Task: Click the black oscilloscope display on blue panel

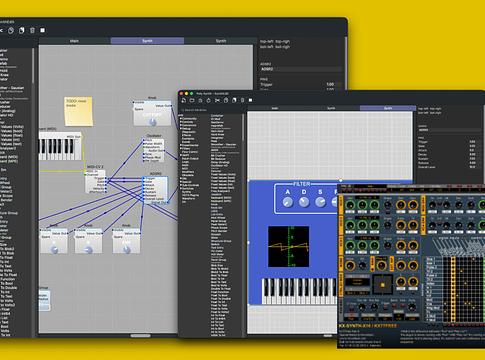Action: pos(289,247)
